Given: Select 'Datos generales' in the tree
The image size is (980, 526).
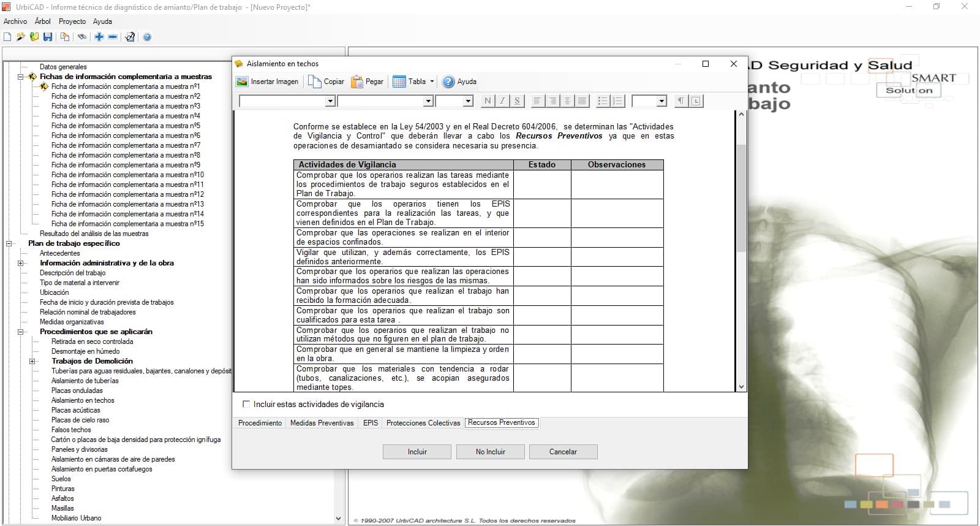Looking at the screenshot, I should click(63, 67).
